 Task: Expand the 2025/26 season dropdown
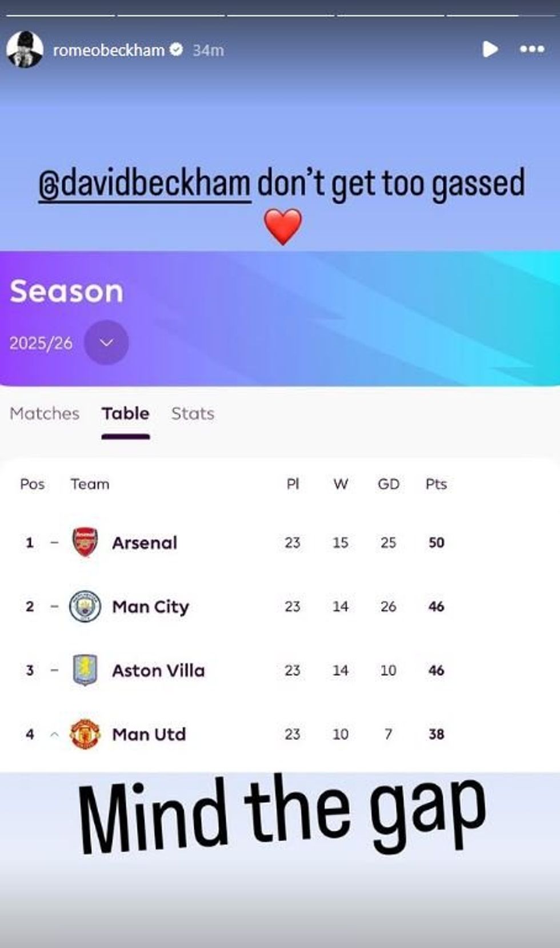[106, 342]
